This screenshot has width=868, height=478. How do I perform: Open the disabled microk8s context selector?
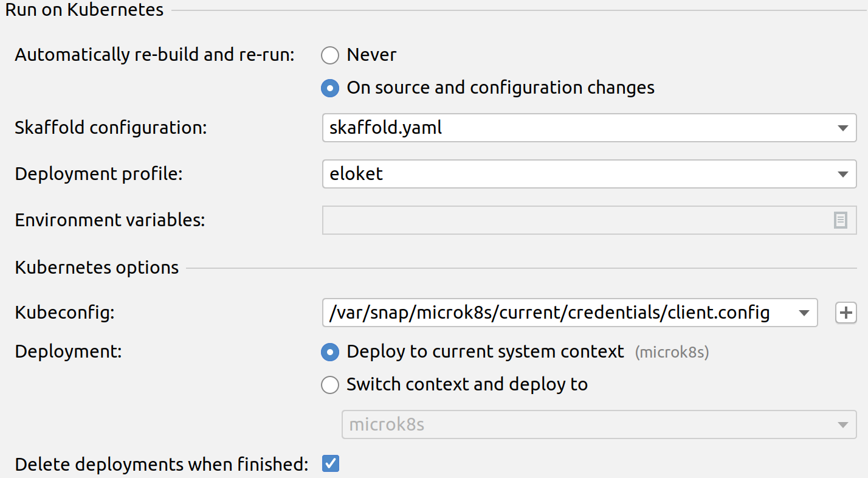[577, 424]
